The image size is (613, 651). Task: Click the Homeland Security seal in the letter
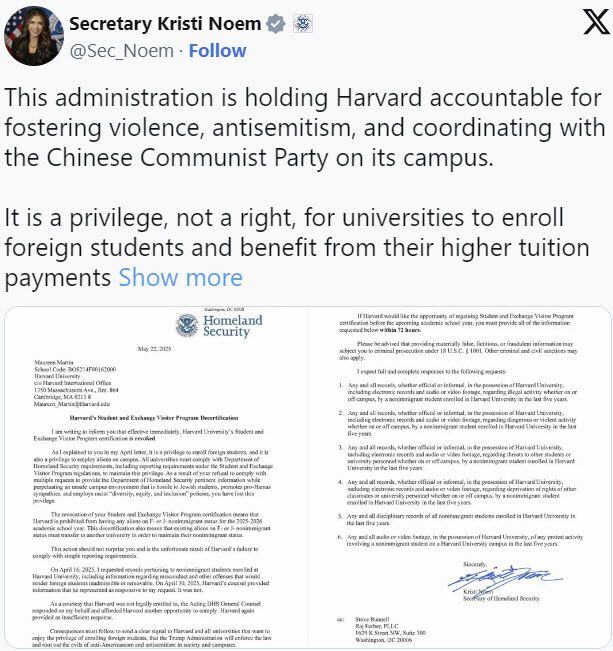pos(189,325)
